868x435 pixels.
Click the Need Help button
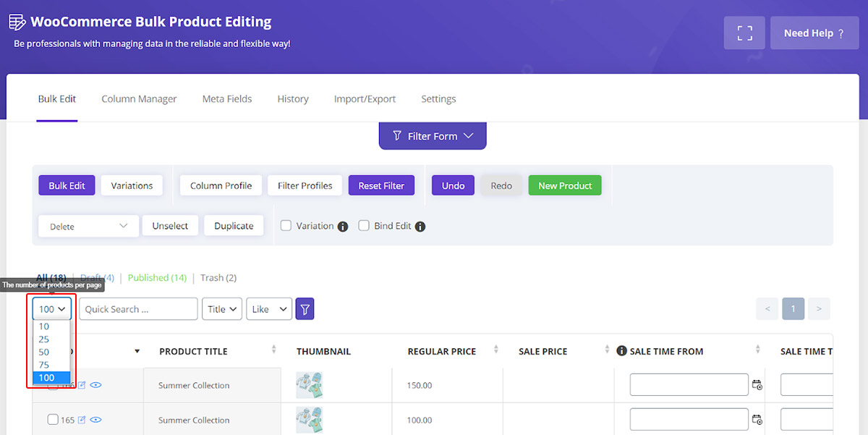[x=814, y=33]
